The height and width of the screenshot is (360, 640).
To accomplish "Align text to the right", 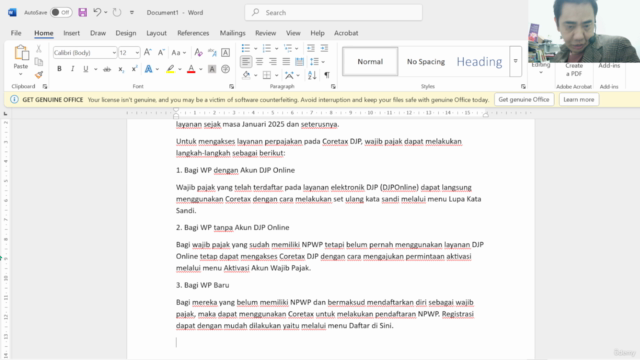I will (x=273, y=62).
